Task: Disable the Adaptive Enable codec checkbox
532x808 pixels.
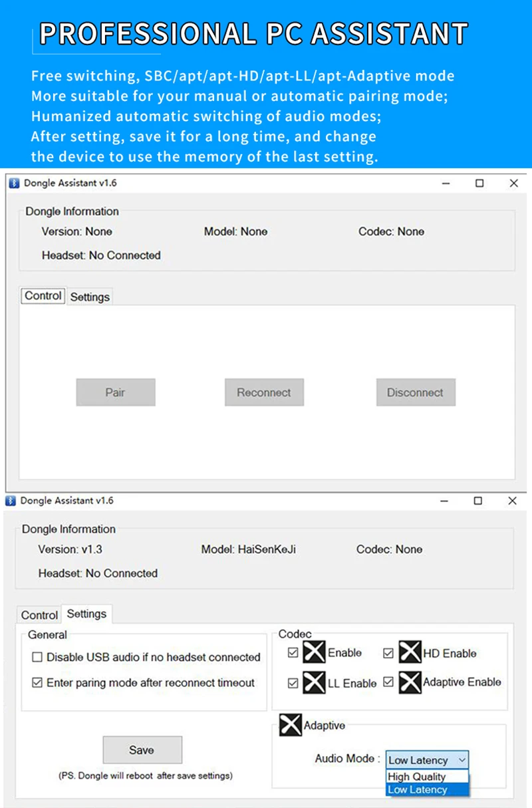Action: [388, 682]
